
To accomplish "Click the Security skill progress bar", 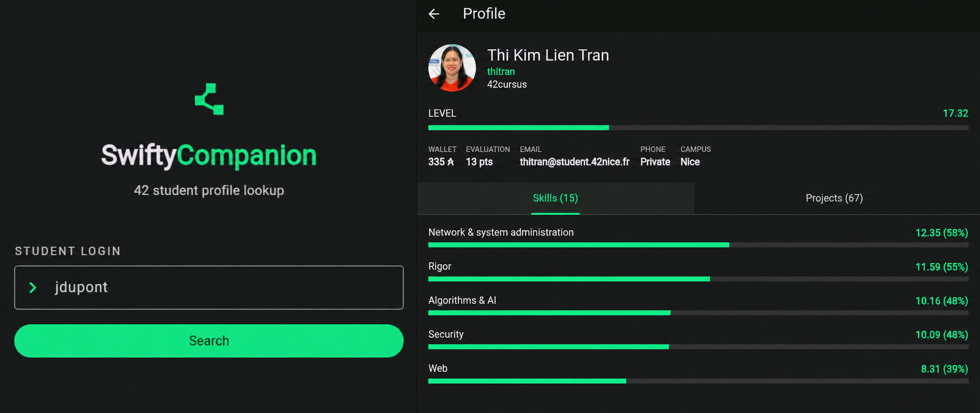I will pyautogui.click(x=698, y=347).
